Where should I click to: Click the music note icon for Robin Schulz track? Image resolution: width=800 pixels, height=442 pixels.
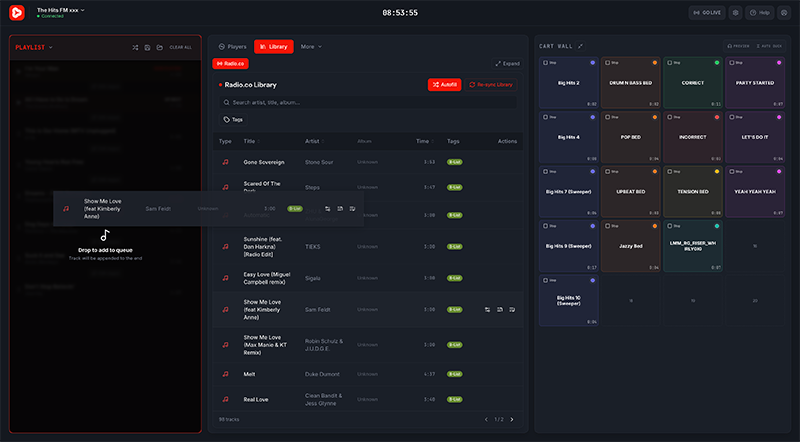pos(226,345)
